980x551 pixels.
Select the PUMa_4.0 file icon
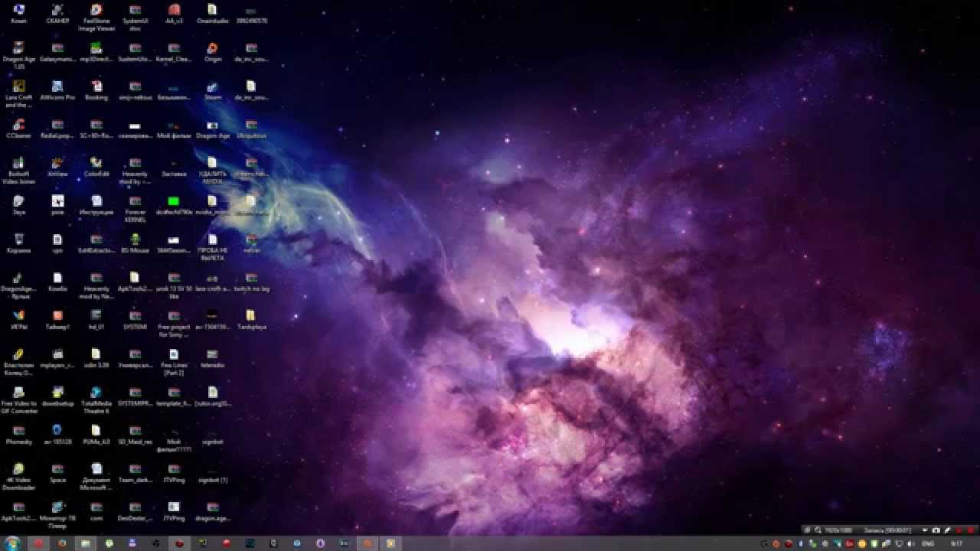[x=96, y=434]
